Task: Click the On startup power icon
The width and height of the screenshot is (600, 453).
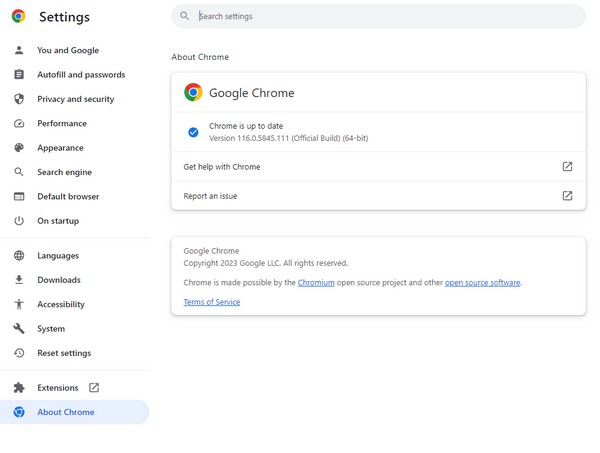Action: click(19, 221)
